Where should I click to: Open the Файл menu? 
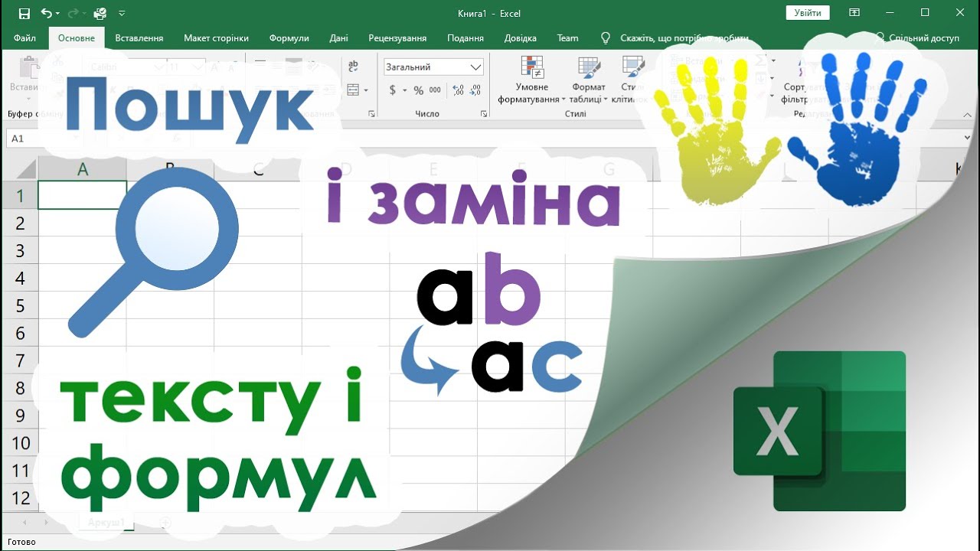click(24, 38)
